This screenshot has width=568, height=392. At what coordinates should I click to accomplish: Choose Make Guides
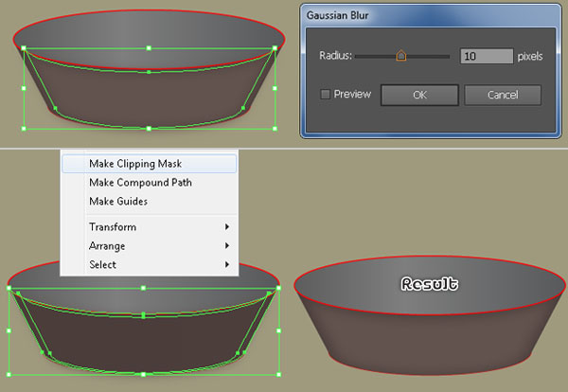150,201
